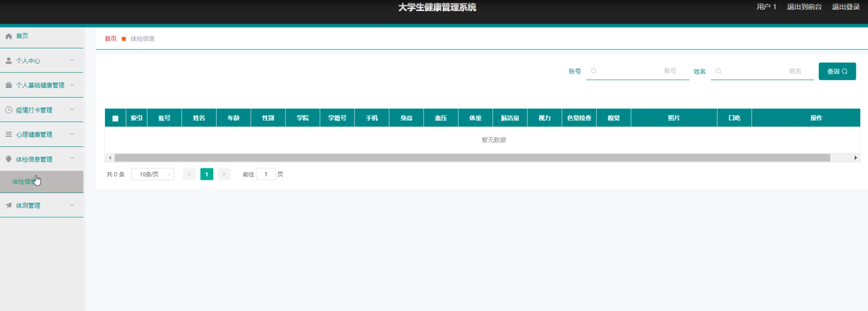Viewport: 868px width, 311px height.
Task: Click the 前往 page number input
Action: tap(266, 174)
